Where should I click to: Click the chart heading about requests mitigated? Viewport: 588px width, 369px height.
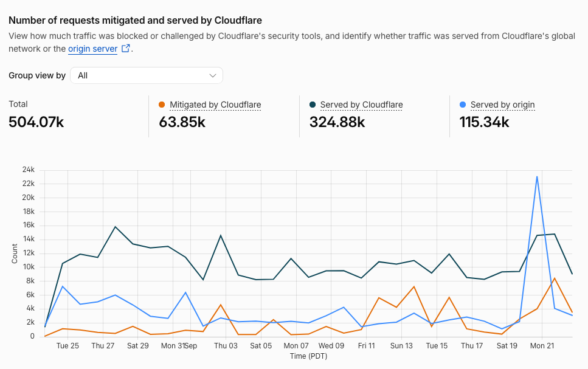tap(136, 20)
